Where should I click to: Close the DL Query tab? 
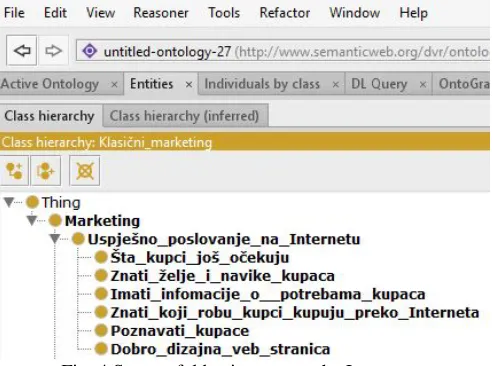(423, 85)
